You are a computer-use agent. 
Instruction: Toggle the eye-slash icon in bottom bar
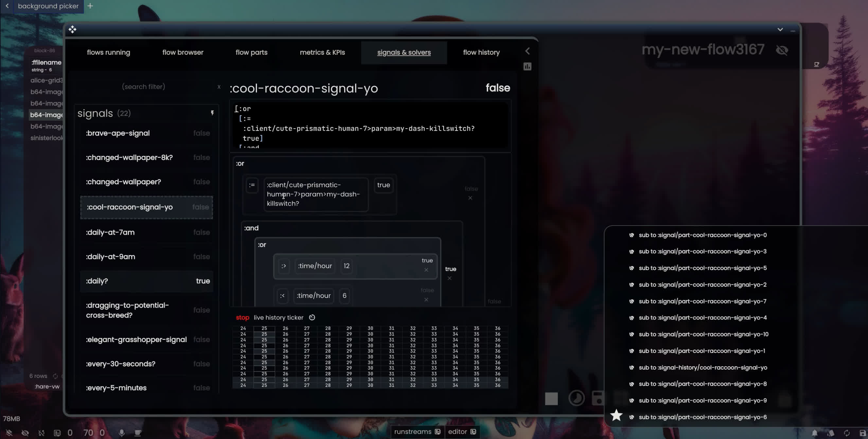point(25,432)
